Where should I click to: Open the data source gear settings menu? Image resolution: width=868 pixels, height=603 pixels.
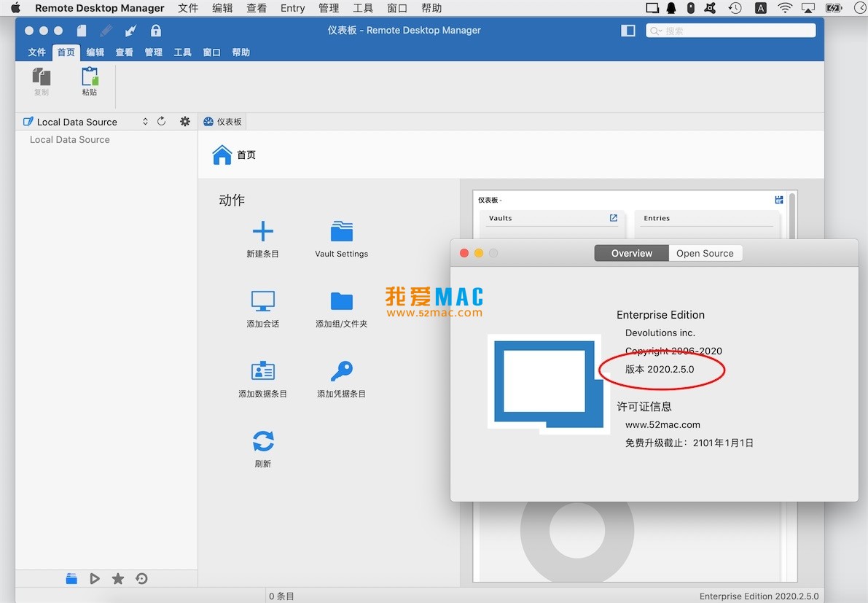(185, 122)
